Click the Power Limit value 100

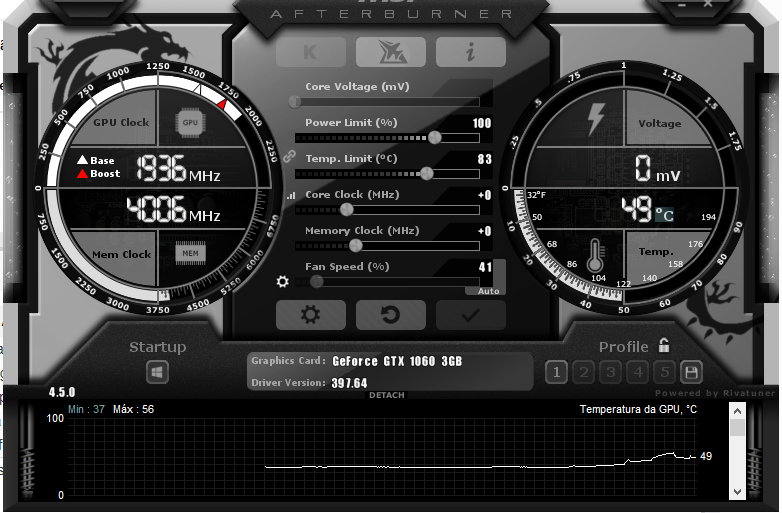click(x=482, y=123)
